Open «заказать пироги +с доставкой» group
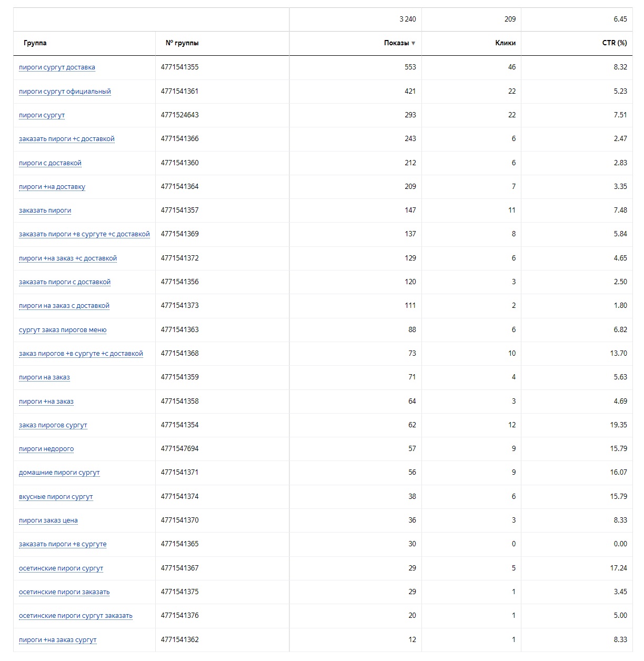The image size is (644, 661). tap(66, 139)
